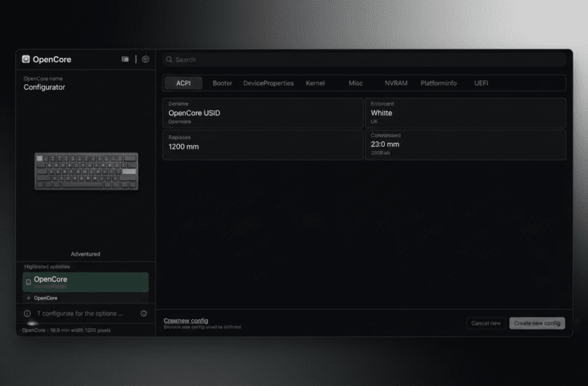The height and width of the screenshot is (386, 588).
Task: Select the highlighted OpenCore item
Action: (x=86, y=282)
